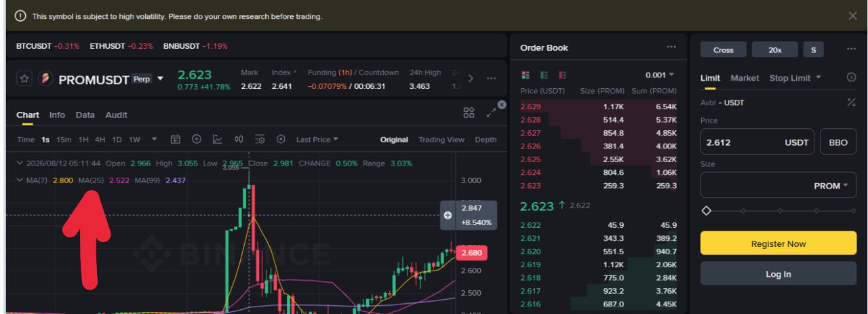The image size is (868, 314).
Task: Open the PROM size unit dropdown
Action: tap(831, 186)
